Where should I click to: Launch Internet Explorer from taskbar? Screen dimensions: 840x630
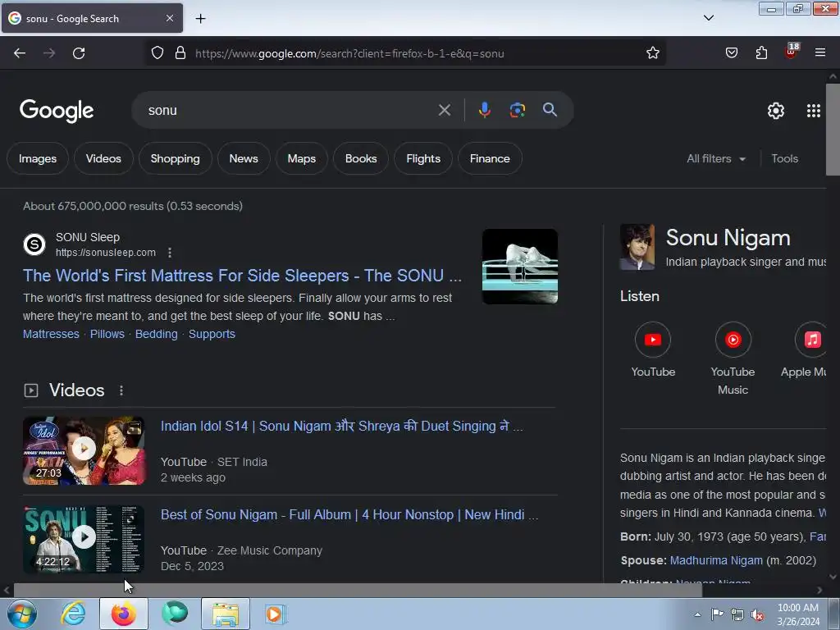point(73,614)
